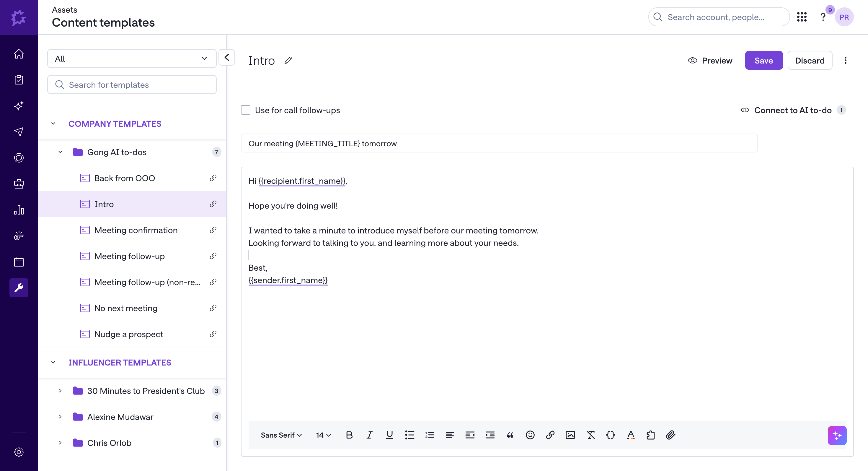Open the Home icon in left sidebar
The width and height of the screenshot is (868, 471).
click(19, 54)
